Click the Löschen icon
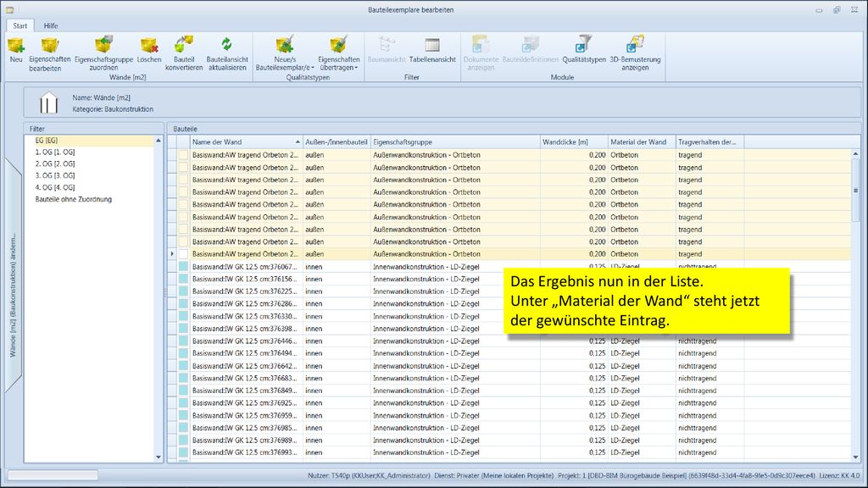Screen dimensions: 868x488 pos(149,45)
